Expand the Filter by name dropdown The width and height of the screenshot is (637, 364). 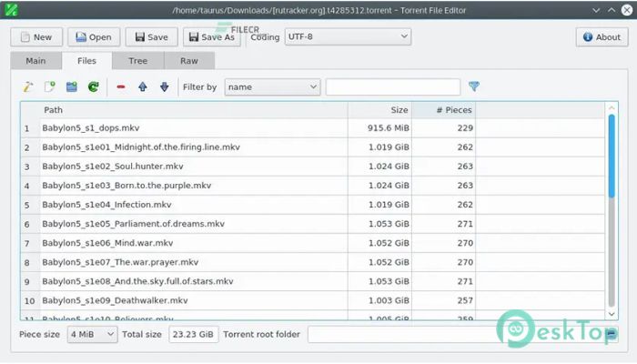pyautogui.click(x=272, y=87)
